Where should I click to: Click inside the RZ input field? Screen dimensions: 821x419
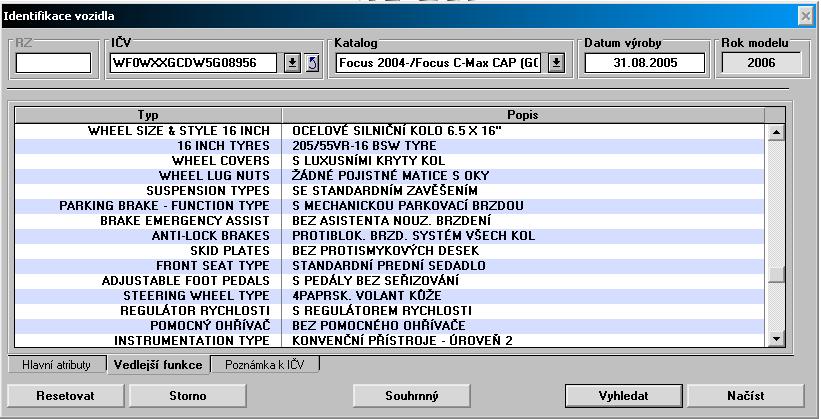click(53, 64)
